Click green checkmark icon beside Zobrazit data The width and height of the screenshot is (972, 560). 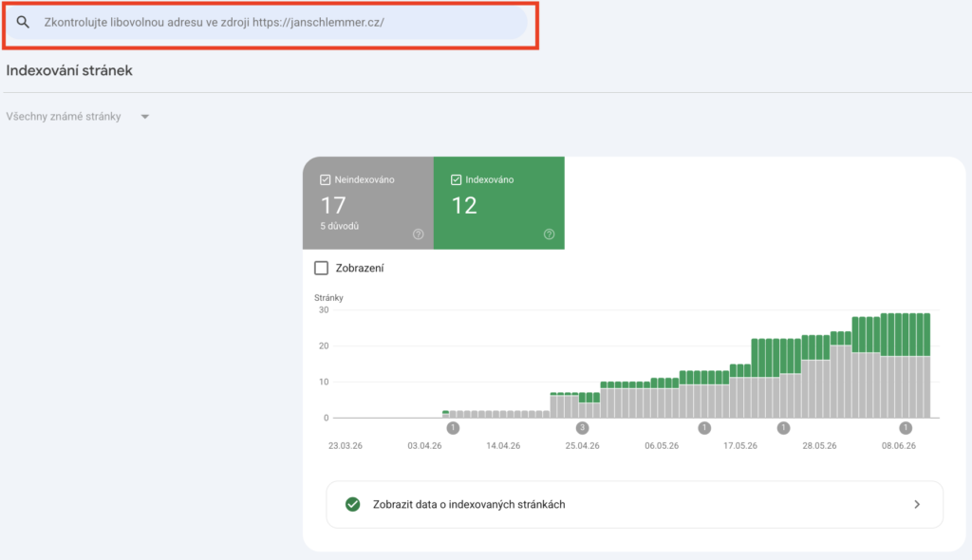353,504
